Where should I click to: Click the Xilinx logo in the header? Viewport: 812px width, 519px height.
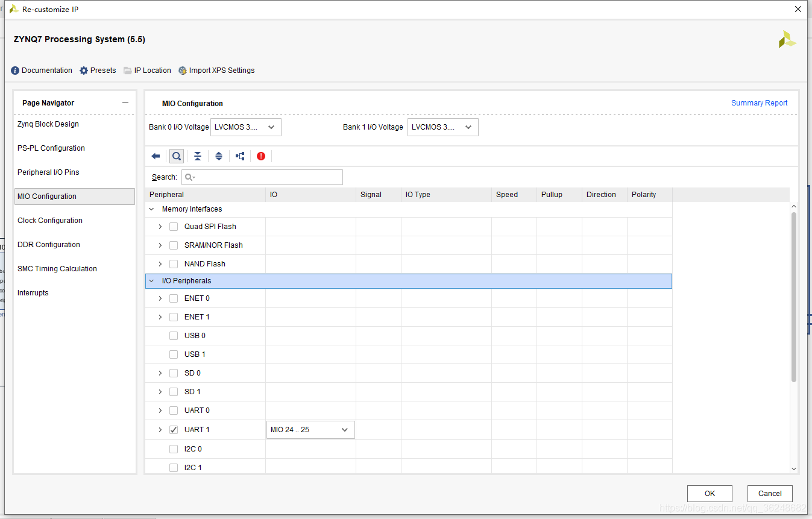[787, 40]
